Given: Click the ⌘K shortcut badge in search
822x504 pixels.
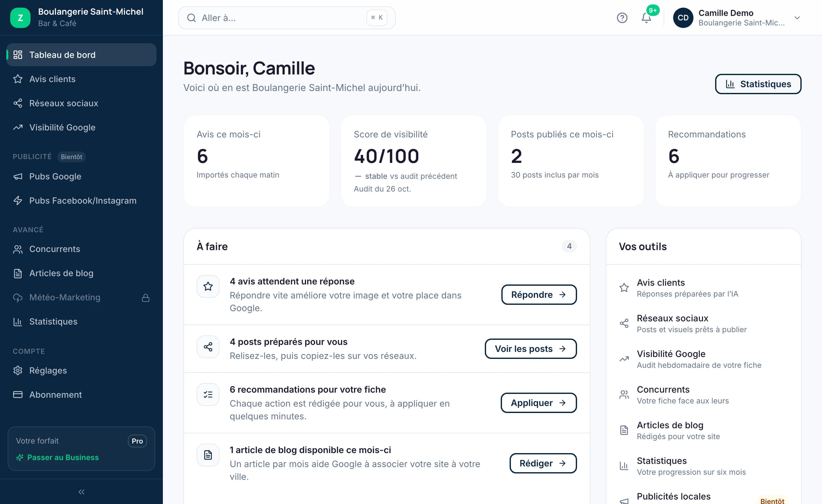Looking at the screenshot, I should tap(377, 18).
